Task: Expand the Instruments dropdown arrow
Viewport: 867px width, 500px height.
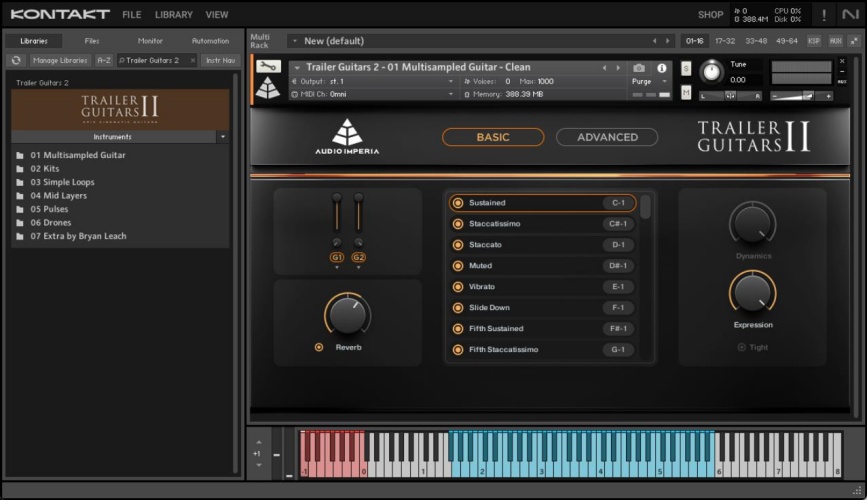Action: click(222, 136)
